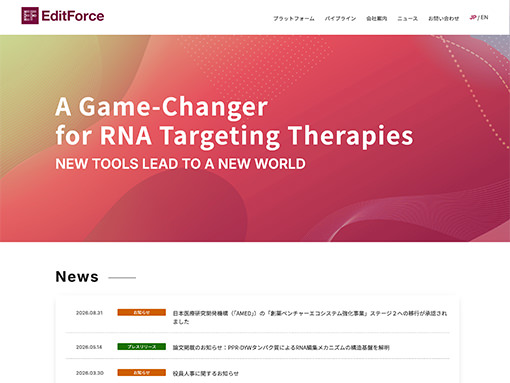510x383 pixels.
Task: Click the 'A Game-Changer' hero headline
Action: point(161,107)
